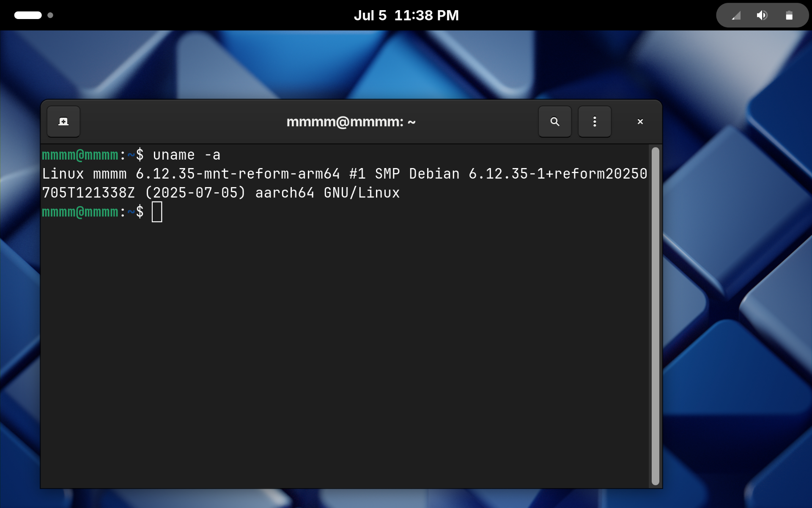Click the kernel version 6.12.35-mnt-reform-arm64
Screen dimensions: 812x508
tap(238, 174)
